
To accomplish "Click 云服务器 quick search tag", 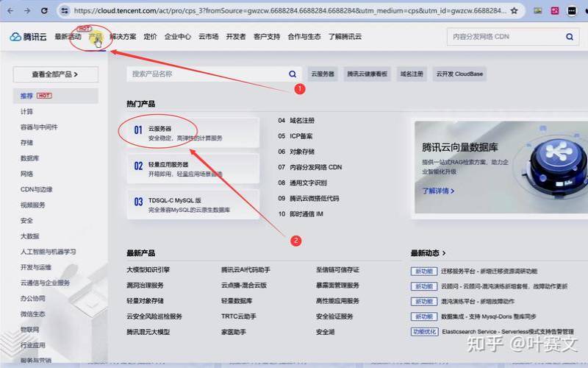I will click(x=323, y=74).
